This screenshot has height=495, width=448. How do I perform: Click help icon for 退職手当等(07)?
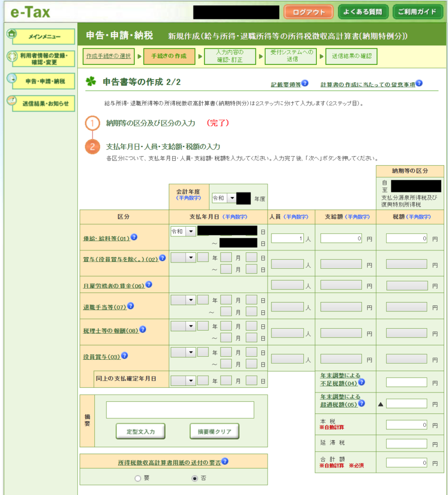tap(131, 306)
